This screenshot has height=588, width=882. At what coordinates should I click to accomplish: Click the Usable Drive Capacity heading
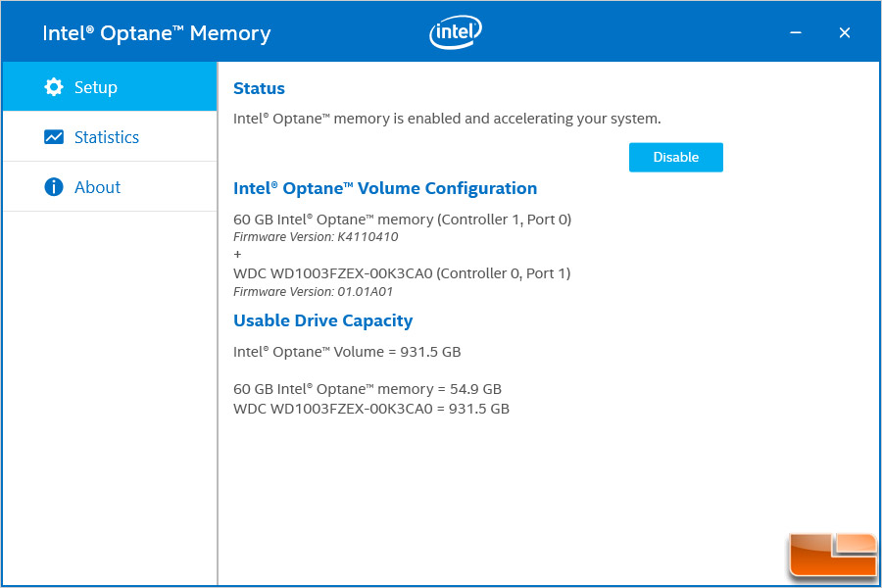(x=322, y=320)
